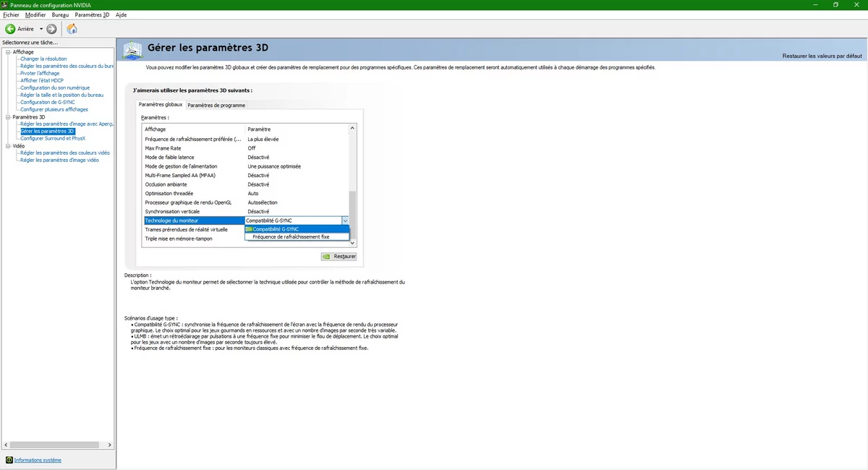The image size is (868, 470).
Task: Click the Une puissance optimisée value
Action: pos(274,166)
